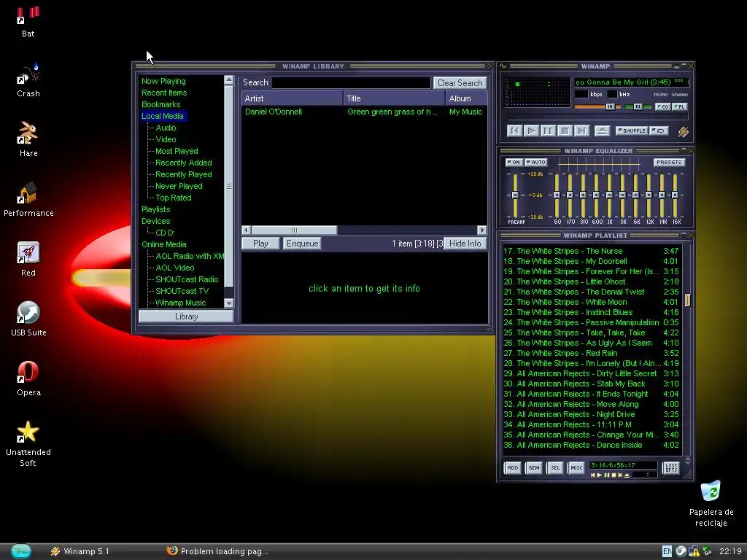Click the playlist vertical scrollbar handle
Viewport: 747px width, 560px height.
(687, 300)
